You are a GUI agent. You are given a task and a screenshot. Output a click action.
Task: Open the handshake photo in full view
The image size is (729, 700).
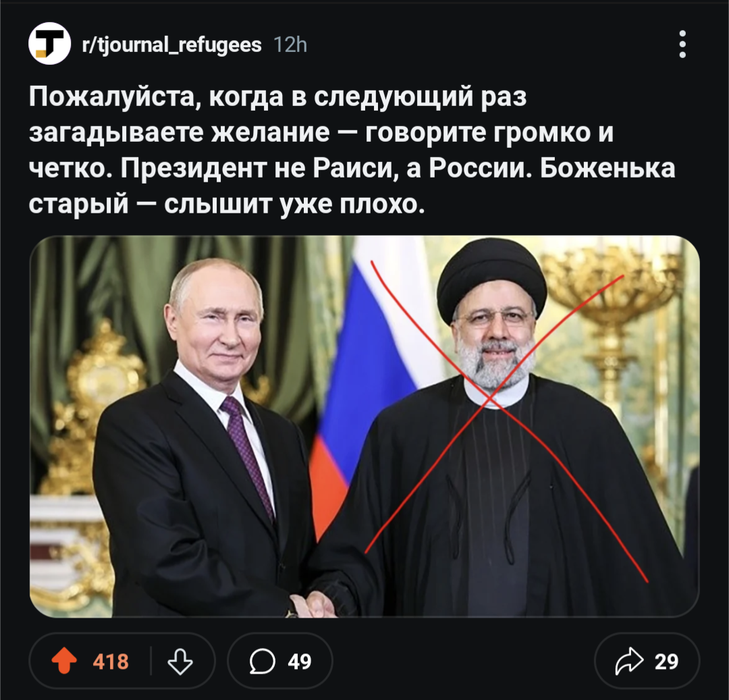tap(364, 426)
